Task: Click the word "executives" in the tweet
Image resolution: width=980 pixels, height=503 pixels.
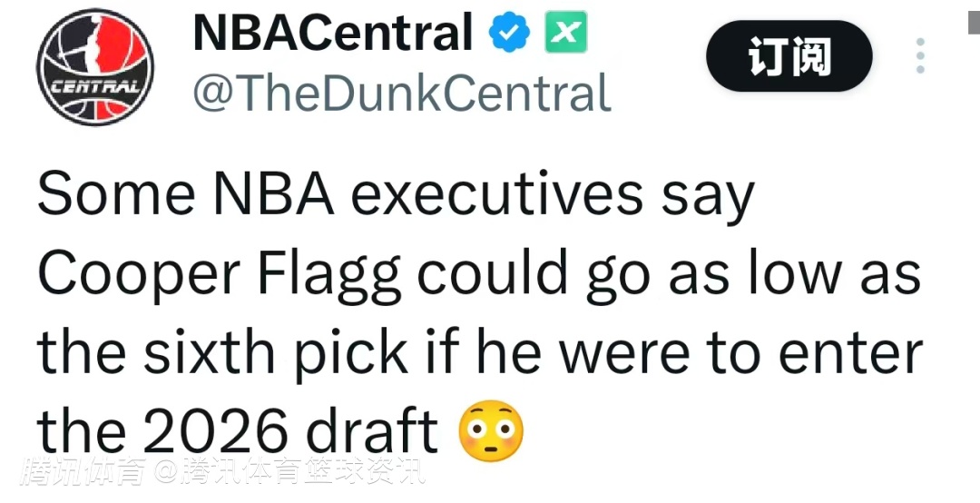Action: pos(499,194)
